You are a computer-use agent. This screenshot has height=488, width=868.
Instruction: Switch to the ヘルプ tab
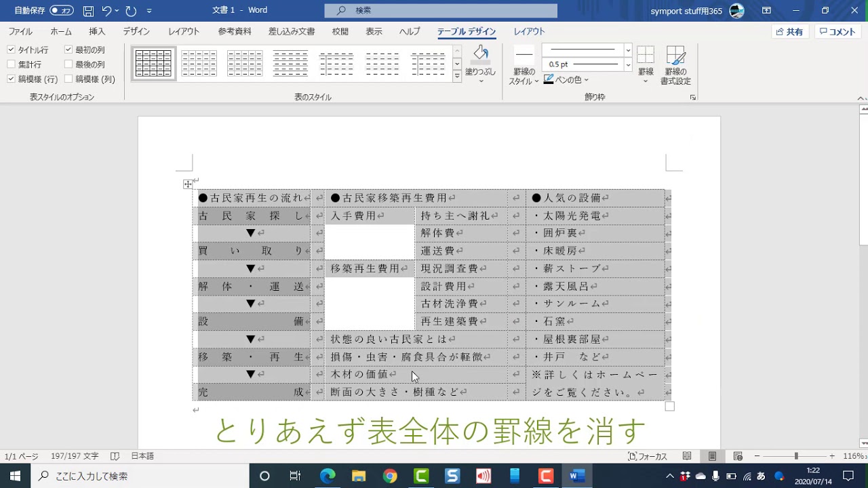point(410,32)
